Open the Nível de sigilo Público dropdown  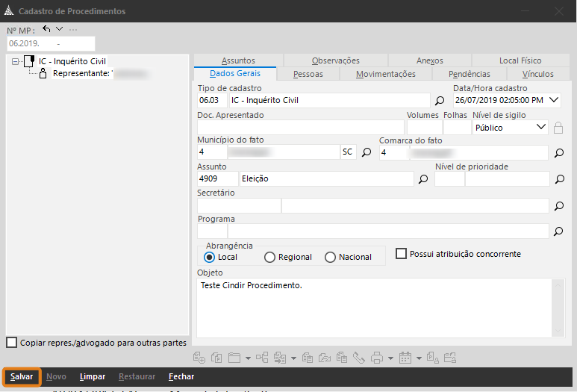pos(540,127)
